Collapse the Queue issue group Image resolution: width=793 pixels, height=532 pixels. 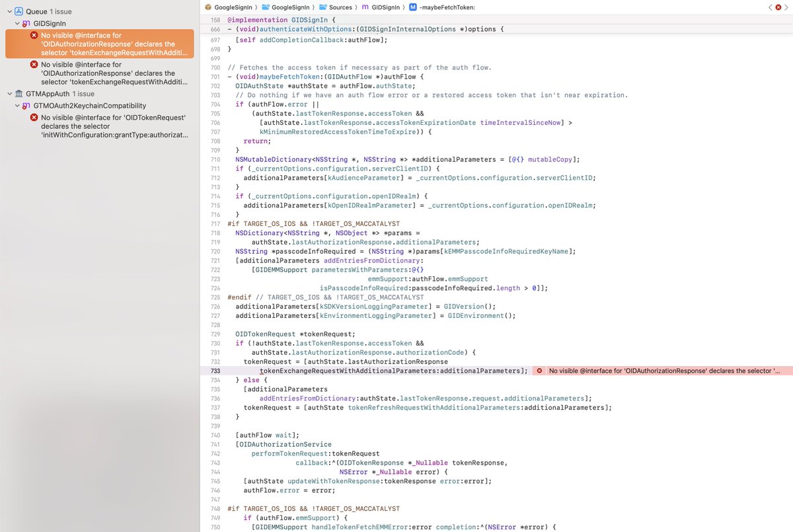(9, 11)
